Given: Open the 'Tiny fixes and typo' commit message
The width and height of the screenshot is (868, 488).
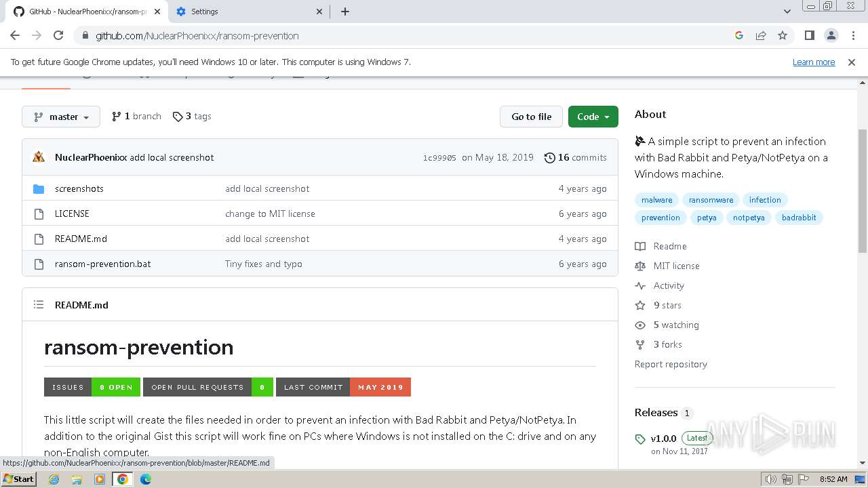Looking at the screenshot, I should click(264, 264).
